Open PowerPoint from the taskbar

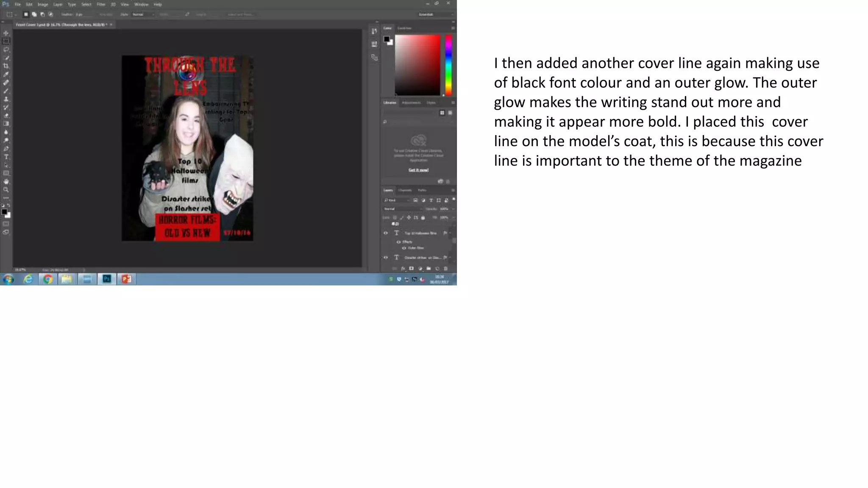[126, 279]
